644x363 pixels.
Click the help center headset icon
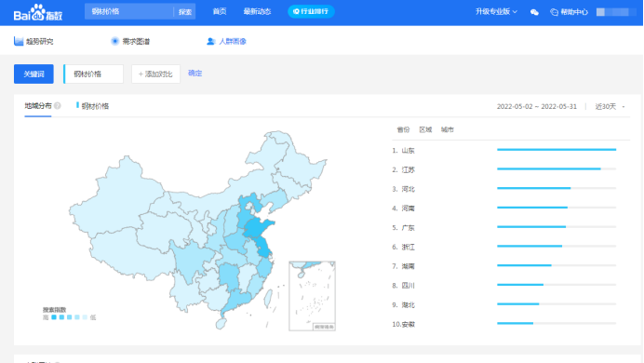tap(554, 12)
